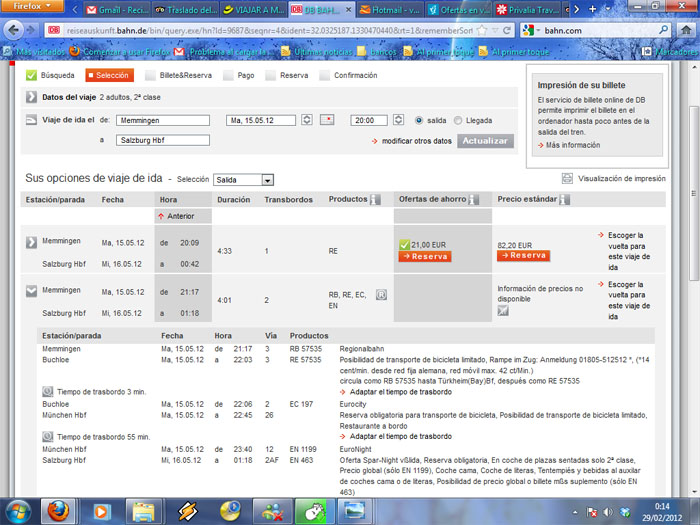Switch to the Traslado del... tab
The image size is (700, 525).
coord(186,10)
